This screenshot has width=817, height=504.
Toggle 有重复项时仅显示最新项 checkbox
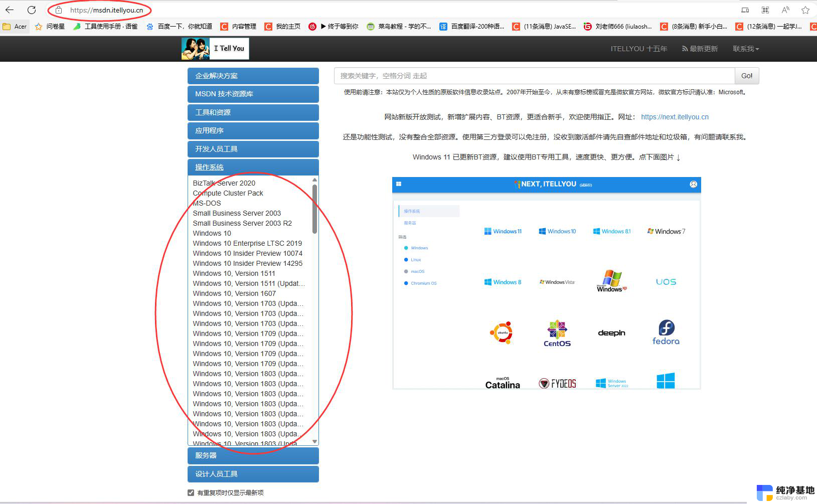click(x=191, y=492)
